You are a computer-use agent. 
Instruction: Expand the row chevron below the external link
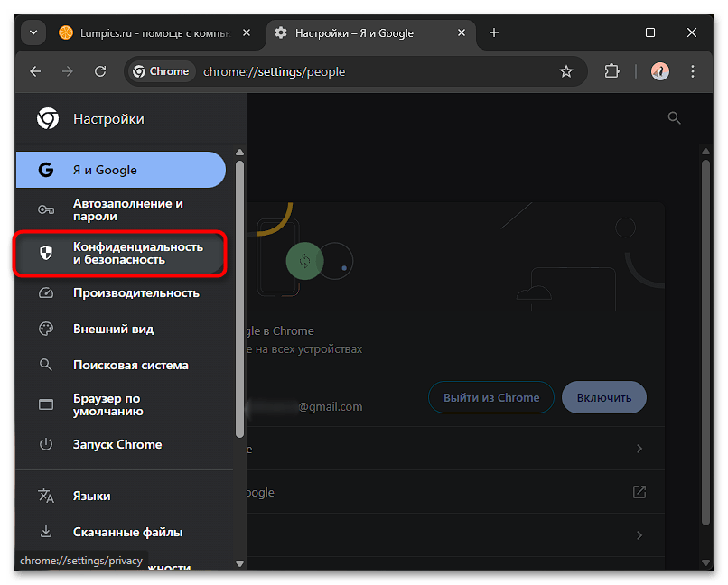639,535
